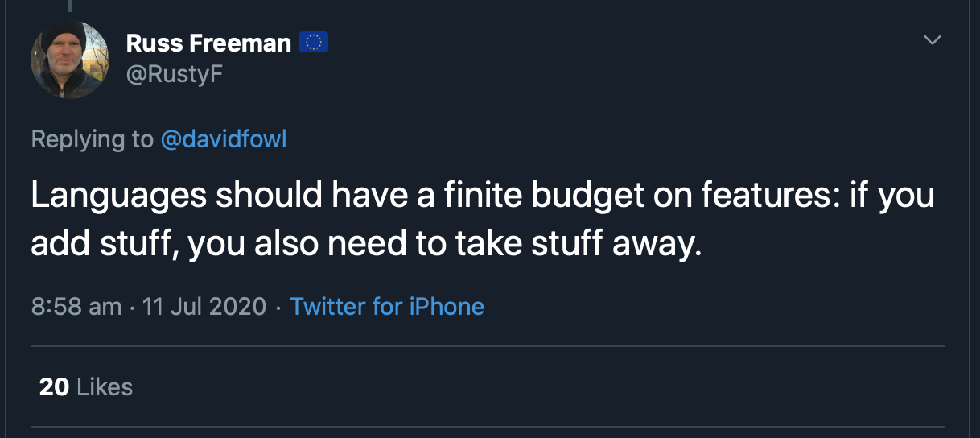Click Russ Freeman's profile avatar
The image size is (980, 438).
pyautogui.click(x=69, y=60)
